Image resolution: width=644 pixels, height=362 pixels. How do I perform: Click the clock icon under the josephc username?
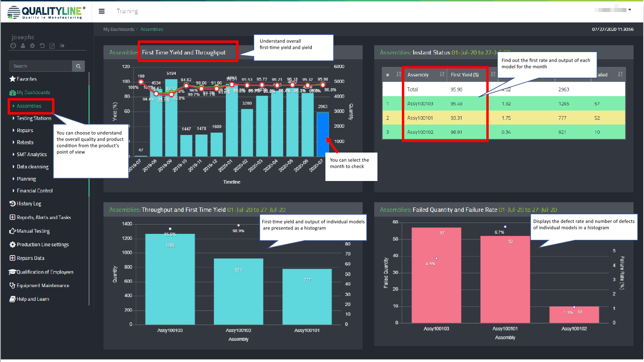pyautogui.click(x=13, y=46)
